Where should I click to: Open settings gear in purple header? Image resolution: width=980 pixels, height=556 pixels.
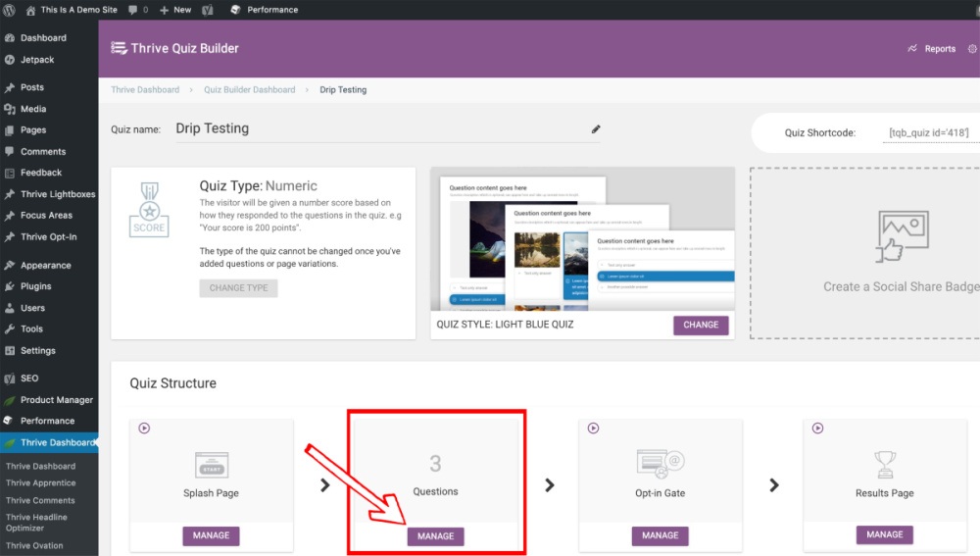[972, 49]
